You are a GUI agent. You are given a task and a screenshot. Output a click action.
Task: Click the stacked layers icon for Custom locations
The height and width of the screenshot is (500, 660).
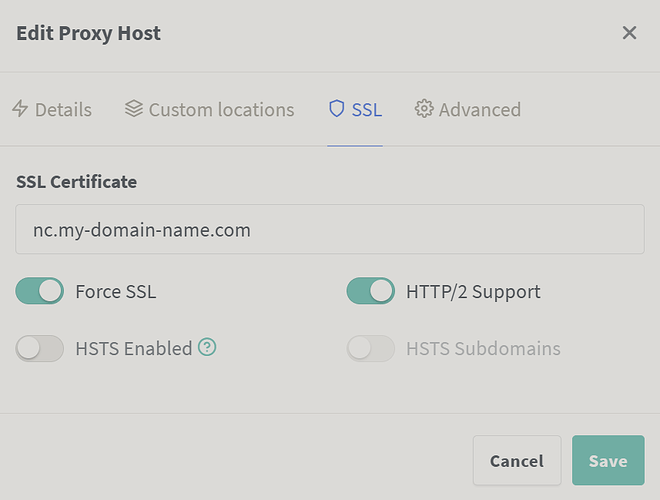point(134,109)
